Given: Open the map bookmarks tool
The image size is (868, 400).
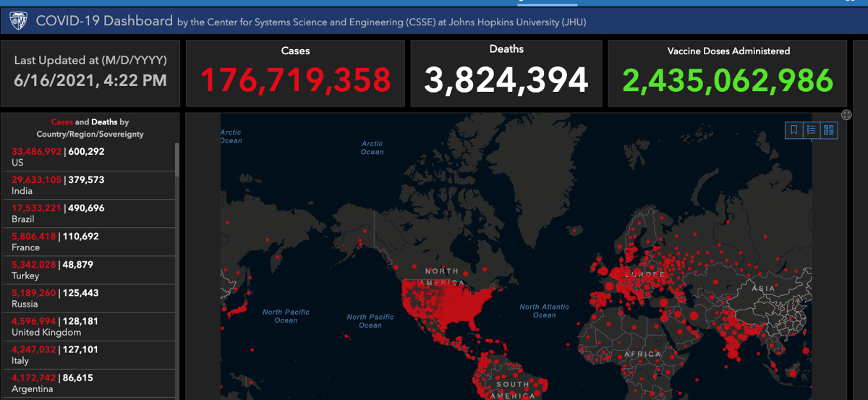Looking at the screenshot, I should [x=793, y=130].
